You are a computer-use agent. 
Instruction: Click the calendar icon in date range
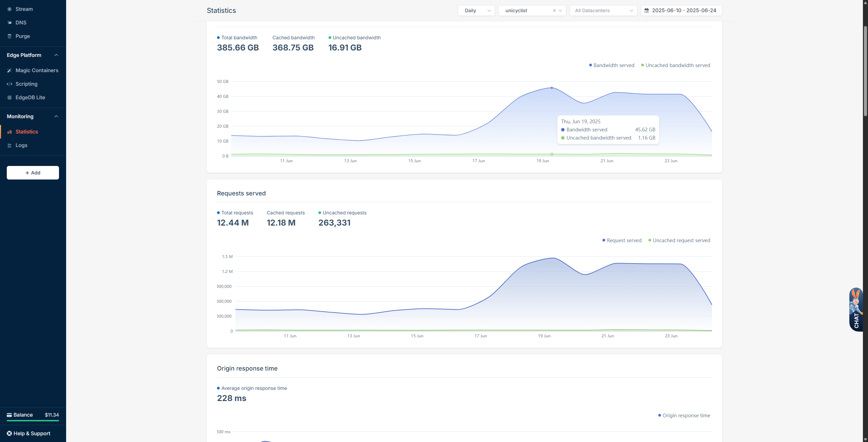pos(647,10)
